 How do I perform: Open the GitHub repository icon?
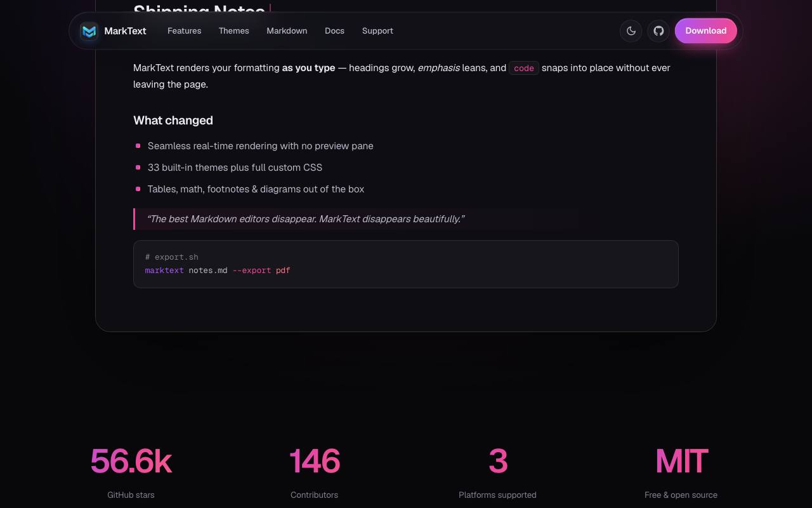point(658,30)
